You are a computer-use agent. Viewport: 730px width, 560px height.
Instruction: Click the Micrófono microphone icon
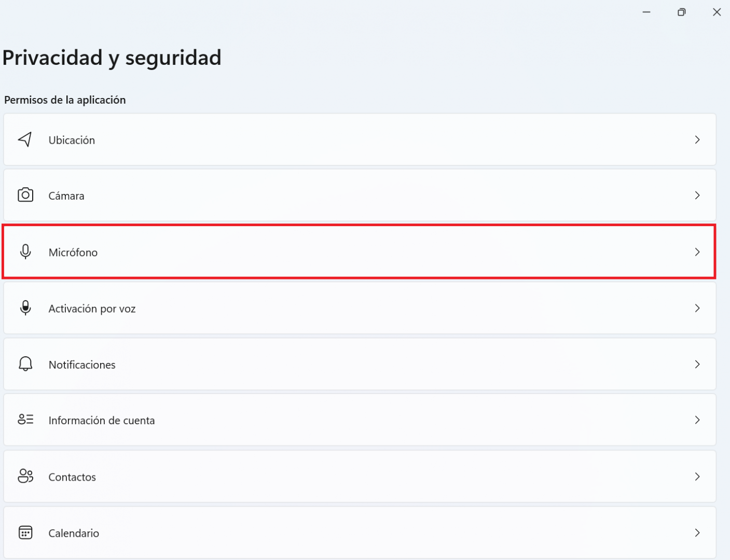pos(25,252)
